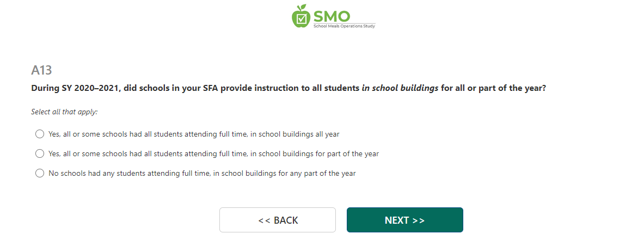Click the italic in school buildings phrase
The height and width of the screenshot is (252, 644).
pyautogui.click(x=400, y=88)
